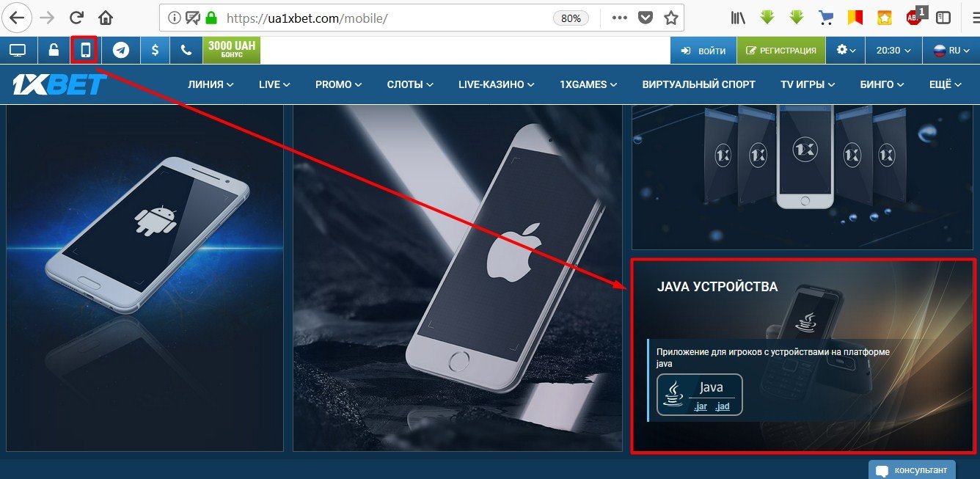Screen dimensions: 980x479
Task: Click the Pocket save icon
Action: (645, 18)
